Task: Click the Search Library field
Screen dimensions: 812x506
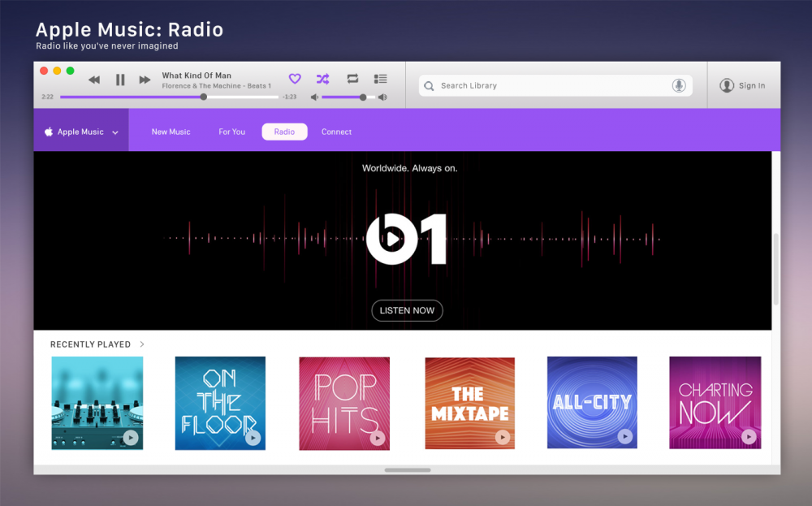Action: tap(552, 85)
